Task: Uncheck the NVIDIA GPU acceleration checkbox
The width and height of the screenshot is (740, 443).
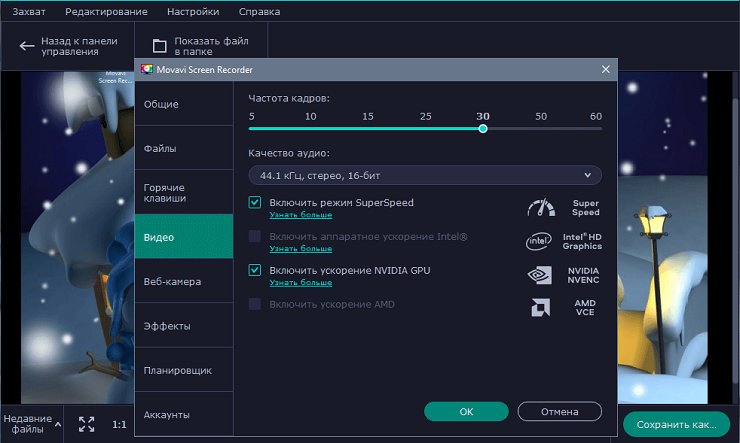Action: (255, 270)
